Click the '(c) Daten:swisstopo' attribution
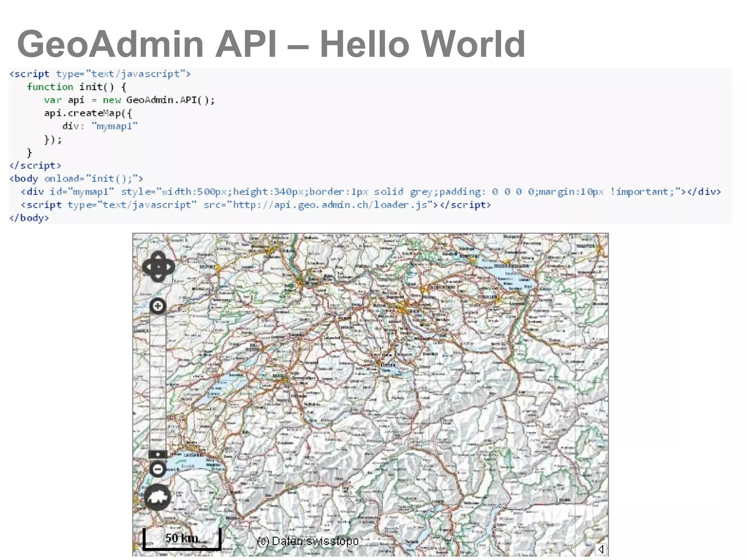This screenshot has height=560, width=747. (308, 541)
